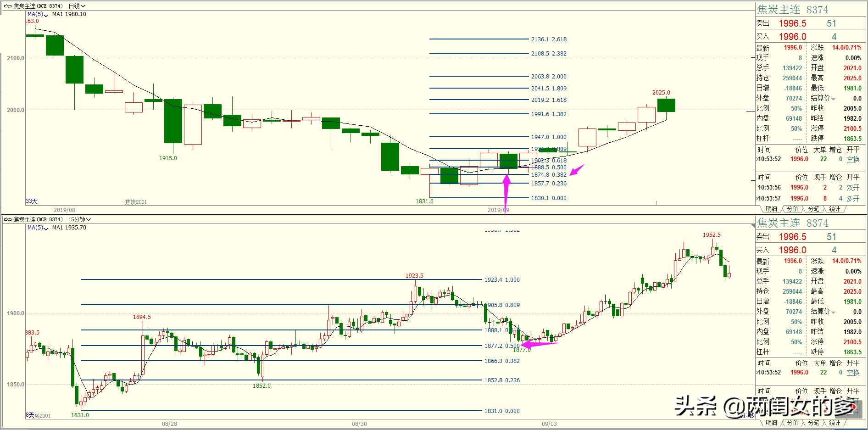
Task: Click the green candle topped by the 2025.0 marker
Action: pyautogui.click(x=666, y=105)
